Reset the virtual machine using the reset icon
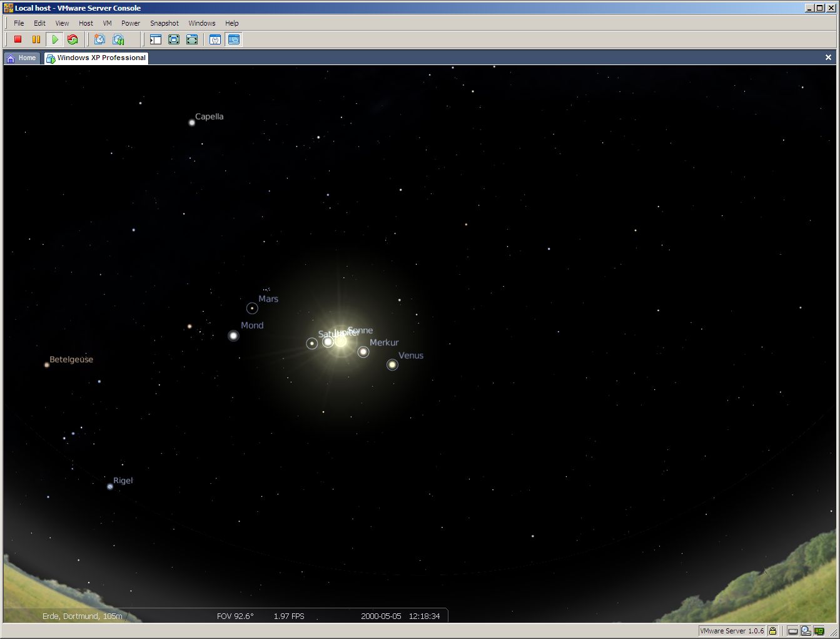Image resolution: width=840 pixels, height=639 pixels. [73, 39]
